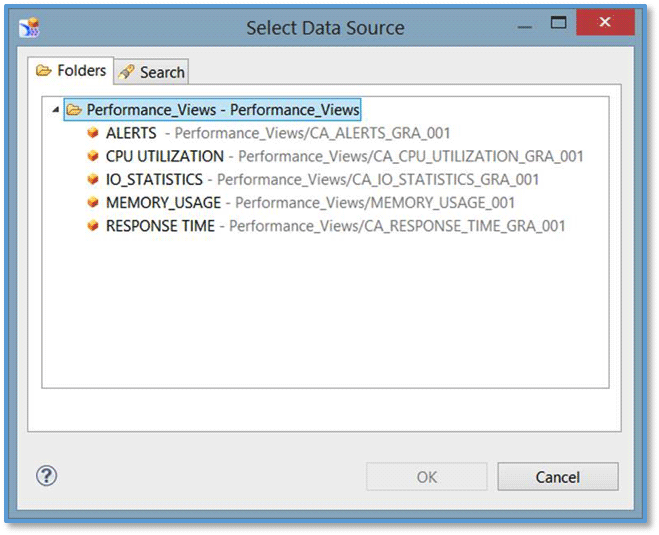Click the CPU UTILIZATION view cube icon
659x535 pixels.
tap(93, 156)
